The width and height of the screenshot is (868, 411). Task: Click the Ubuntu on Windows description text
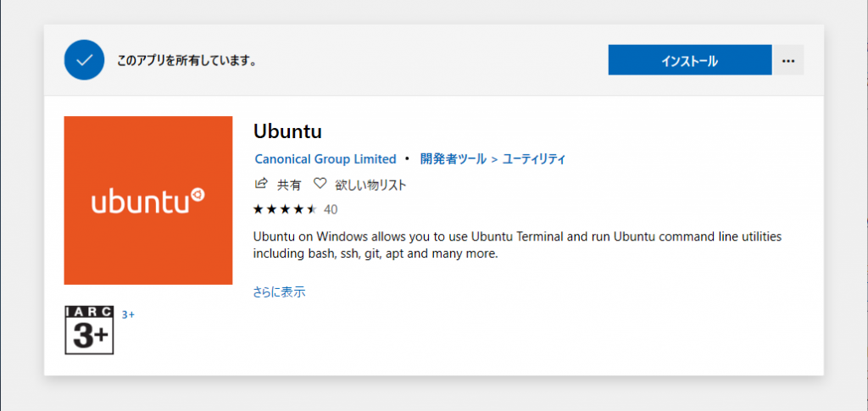click(518, 246)
